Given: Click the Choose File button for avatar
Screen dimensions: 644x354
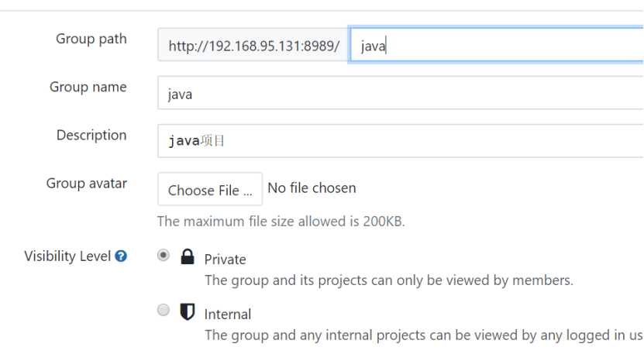Looking at the screenshot, I should [x=210, y=189].
